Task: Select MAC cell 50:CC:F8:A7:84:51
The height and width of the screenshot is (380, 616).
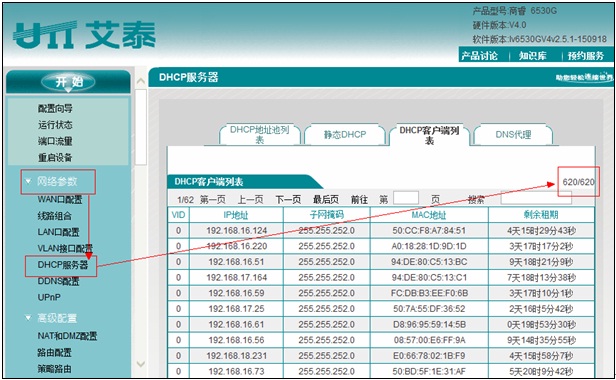Action: [x=429, y=231]
